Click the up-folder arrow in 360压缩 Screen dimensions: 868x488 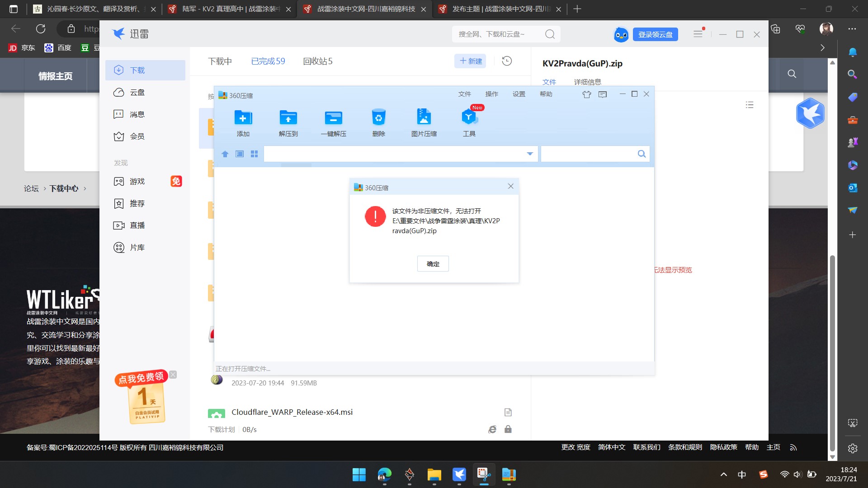225,154
